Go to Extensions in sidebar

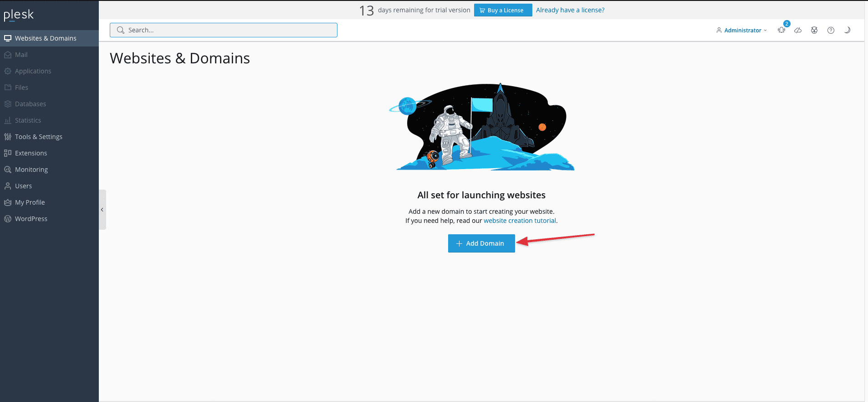point(31,153)
